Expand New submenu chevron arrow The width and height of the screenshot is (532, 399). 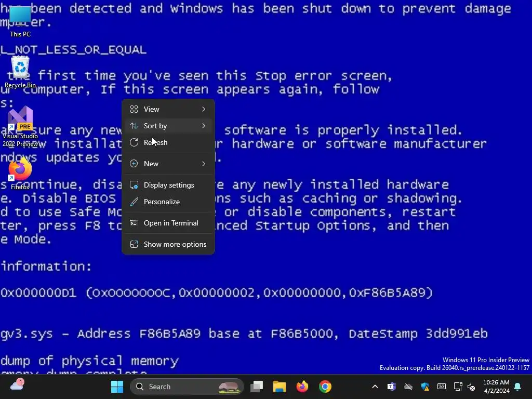[204, 164]
